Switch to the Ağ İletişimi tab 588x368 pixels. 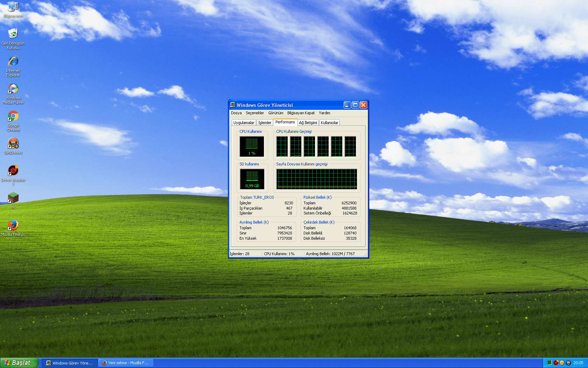point(308,123)
